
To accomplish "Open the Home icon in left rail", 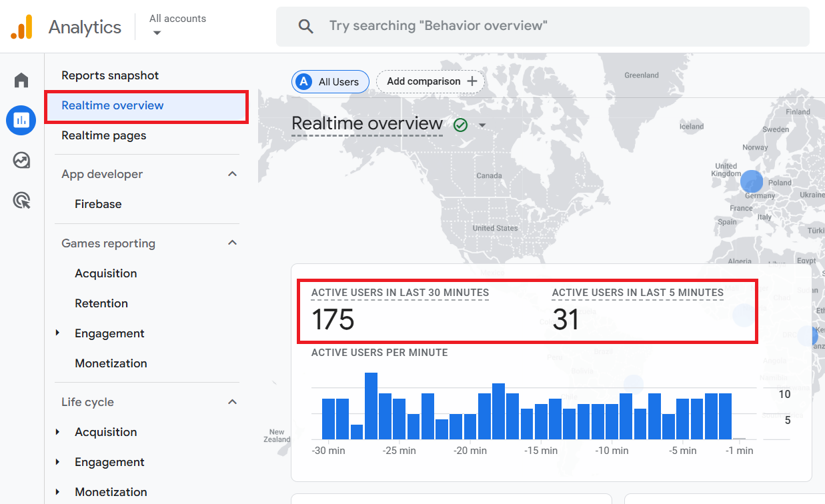I will pos(21,81).
